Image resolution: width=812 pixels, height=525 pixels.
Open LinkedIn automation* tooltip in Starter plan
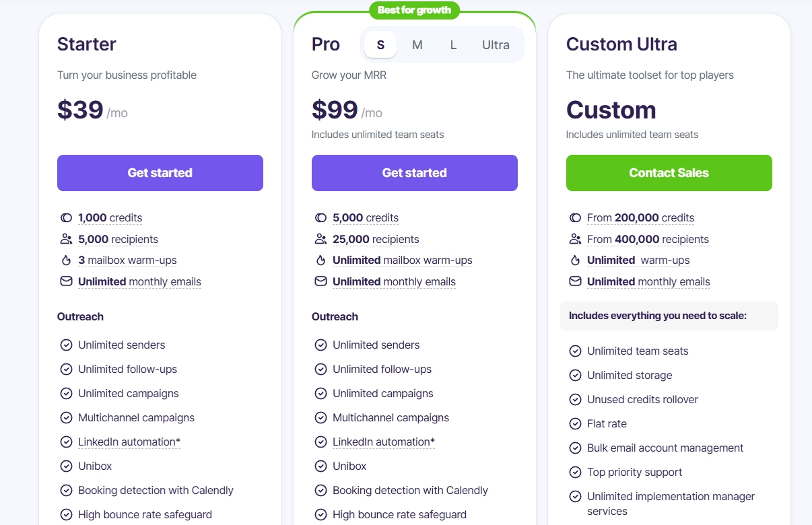click(x=129, y=442)
